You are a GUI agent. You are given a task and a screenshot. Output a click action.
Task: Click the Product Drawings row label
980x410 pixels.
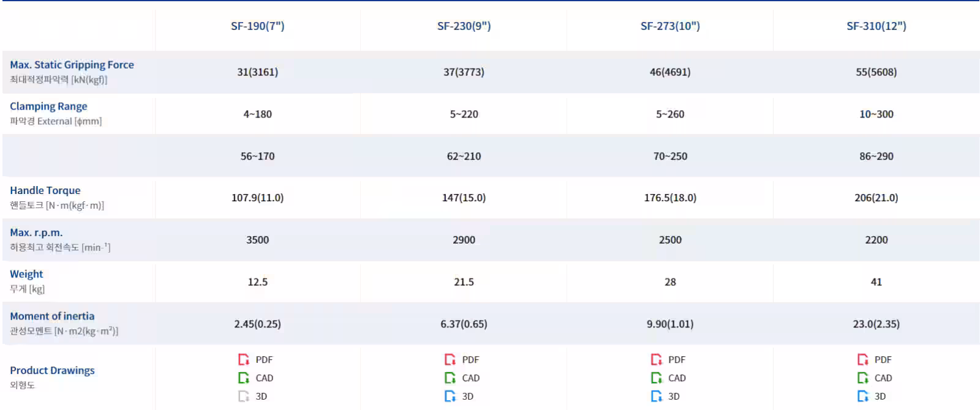click(x=52, y=370)
